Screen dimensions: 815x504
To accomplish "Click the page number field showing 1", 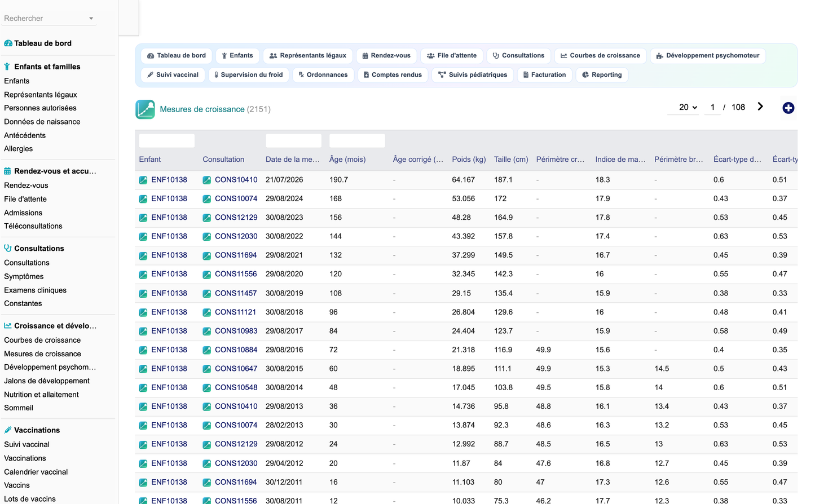I will pos(713,107).
